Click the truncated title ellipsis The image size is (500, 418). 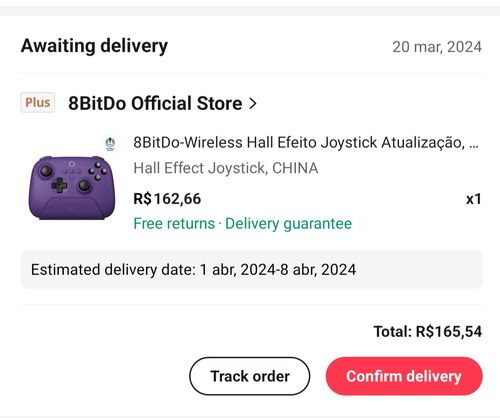point(474,146)
